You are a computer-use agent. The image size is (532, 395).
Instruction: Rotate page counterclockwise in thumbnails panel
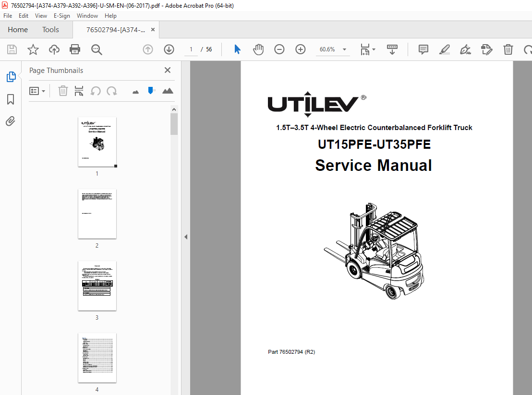(96, 91)
